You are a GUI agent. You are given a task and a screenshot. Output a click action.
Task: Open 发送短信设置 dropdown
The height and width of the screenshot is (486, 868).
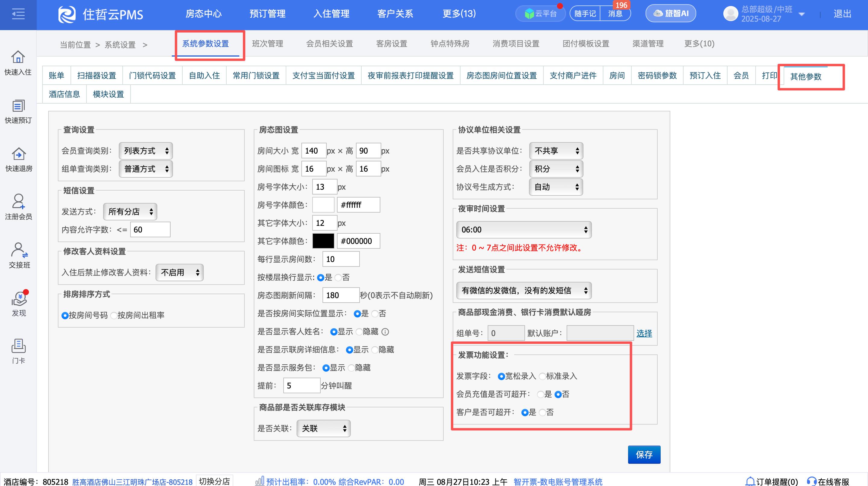coord(524,291)
